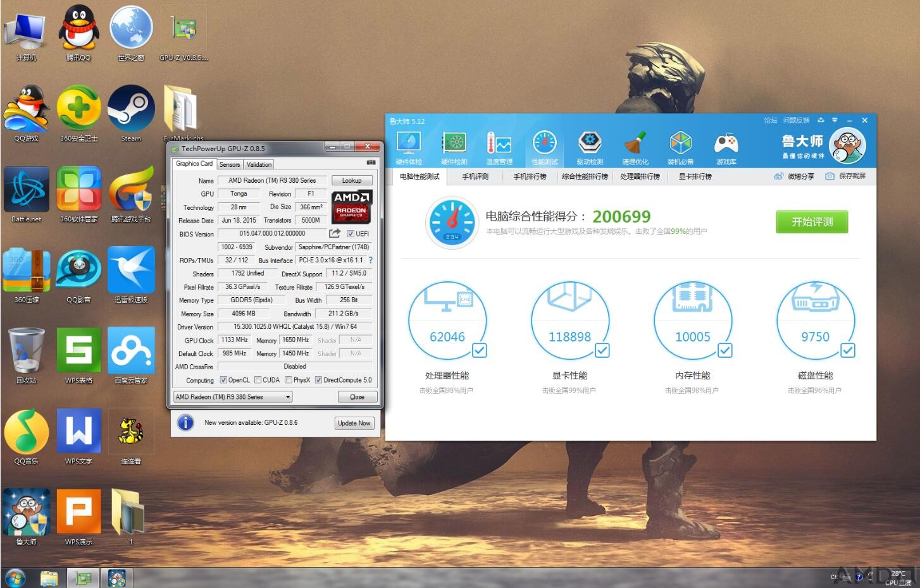
Task: Switch to Sensors tab in GPU-Z
Action: point(230,164)
